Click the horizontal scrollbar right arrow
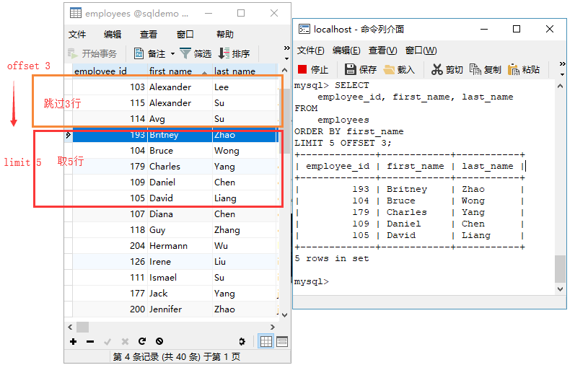The height and width of the screenshot is (365, 588). pos(273,327)
